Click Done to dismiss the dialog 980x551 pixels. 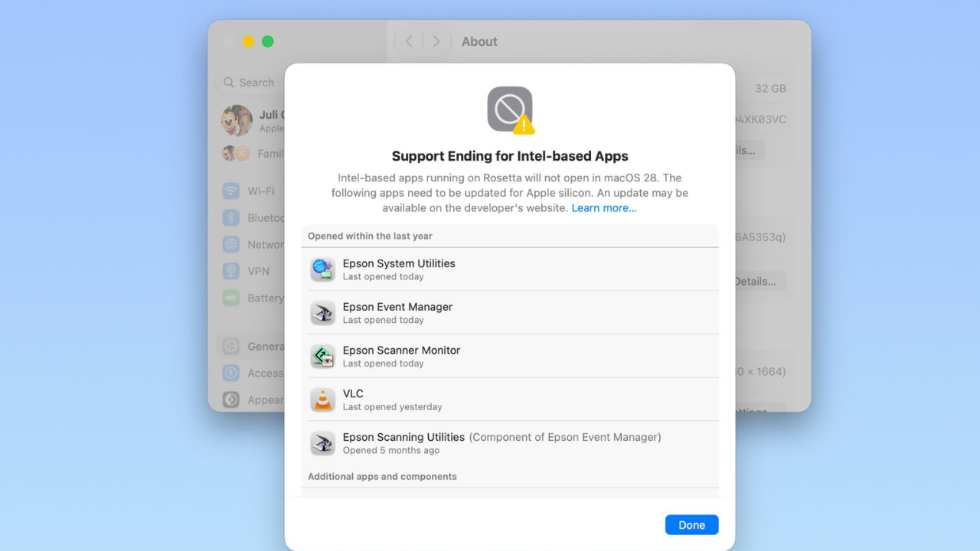pos(691,525)
